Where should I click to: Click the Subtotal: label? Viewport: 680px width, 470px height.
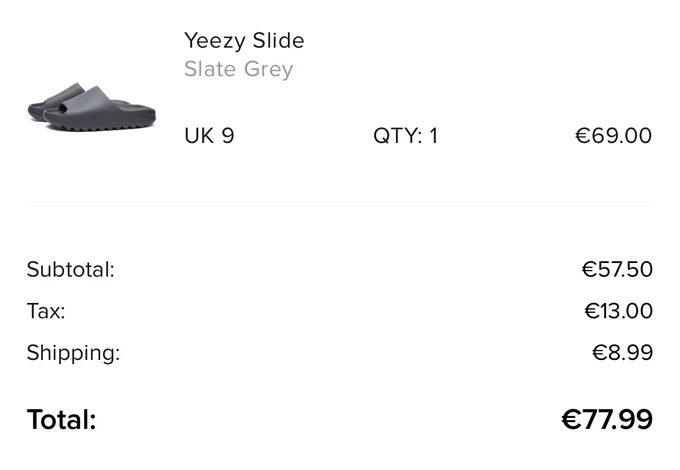tap(71, 269)
